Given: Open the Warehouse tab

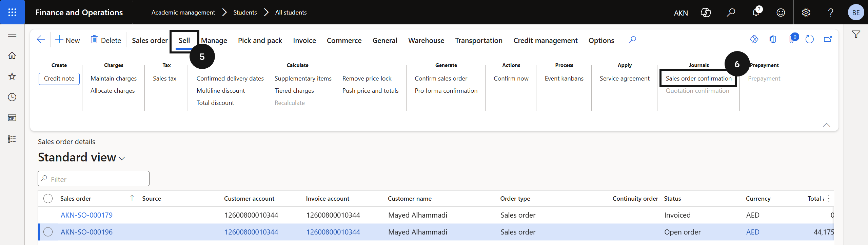Looking at the screenshot, I should [426, 40].
